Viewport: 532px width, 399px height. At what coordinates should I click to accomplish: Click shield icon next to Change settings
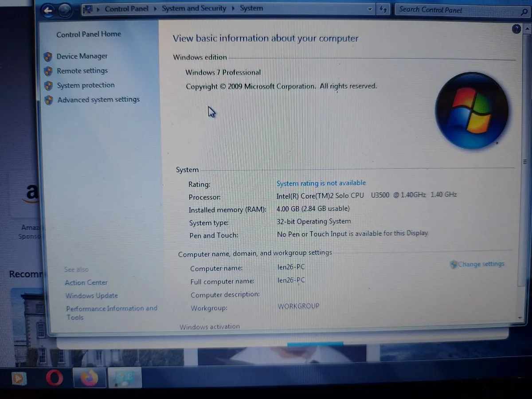tap(454, 264)
